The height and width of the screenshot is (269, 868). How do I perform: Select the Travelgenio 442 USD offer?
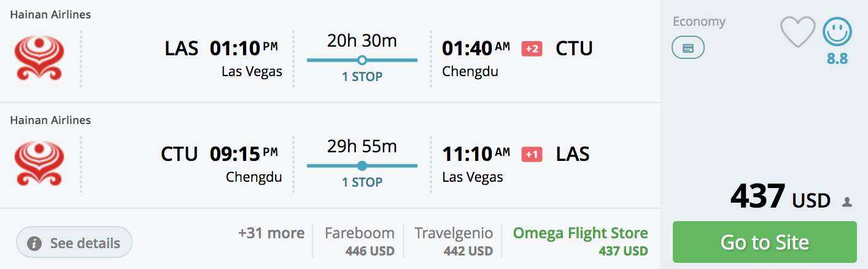pyautogui.click(x=454, y=241)
